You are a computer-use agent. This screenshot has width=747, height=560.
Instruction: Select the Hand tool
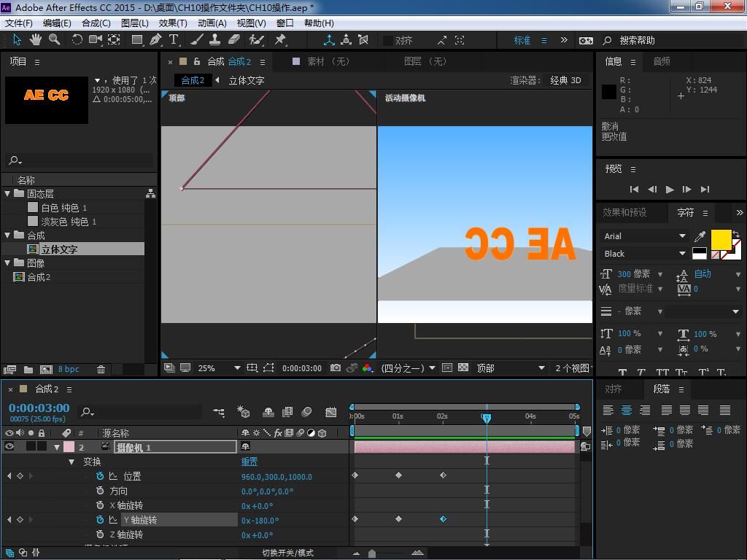coord(36,40)
